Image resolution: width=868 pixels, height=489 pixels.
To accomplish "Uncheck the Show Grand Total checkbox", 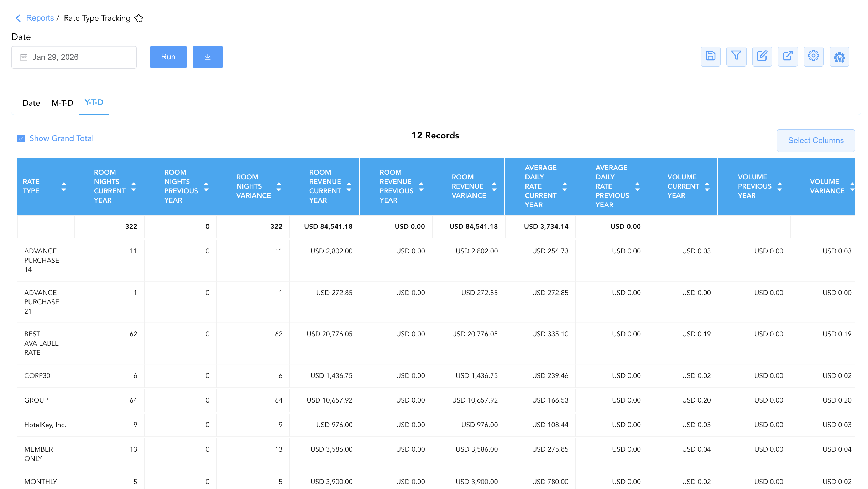I will click(x=21, y=138).
